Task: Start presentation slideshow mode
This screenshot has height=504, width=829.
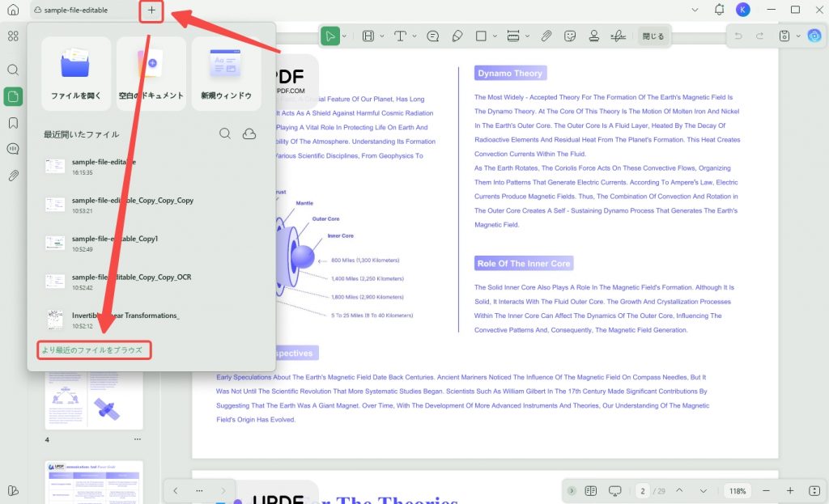Action: (x=615, y=491)
